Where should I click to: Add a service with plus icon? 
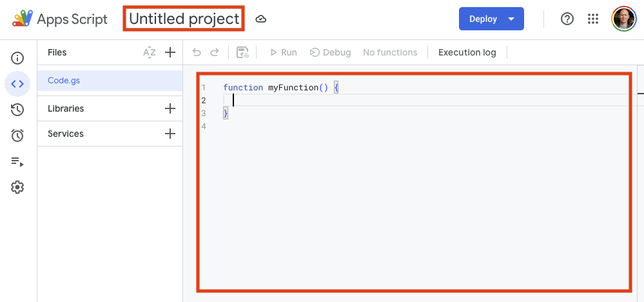[170, 134]
